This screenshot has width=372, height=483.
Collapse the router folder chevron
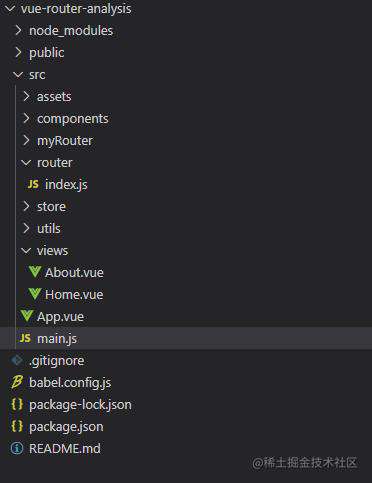pos(26,163)
